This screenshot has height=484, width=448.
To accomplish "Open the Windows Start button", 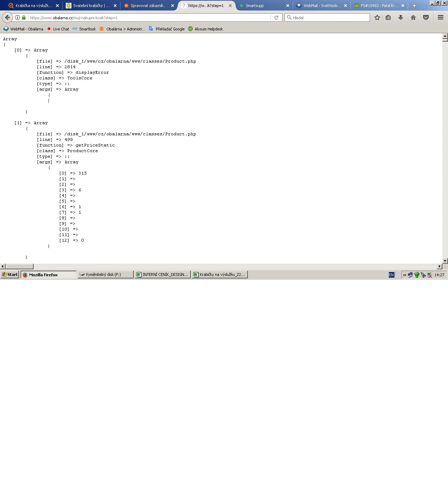I will [10, 275].
